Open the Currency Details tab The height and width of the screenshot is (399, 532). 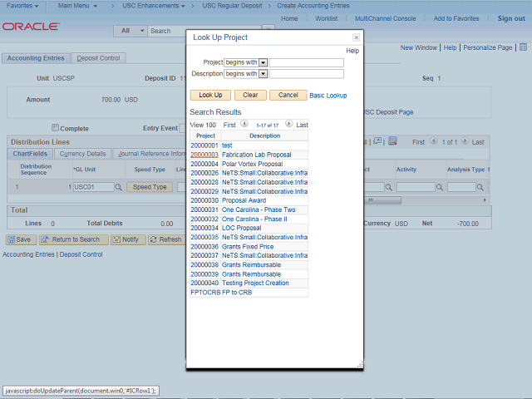click(82, 154)
